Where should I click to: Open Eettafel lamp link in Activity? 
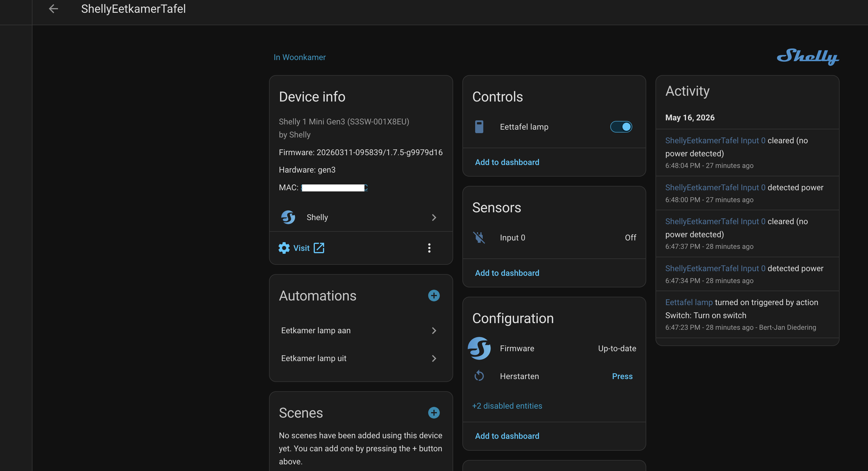point(689,302)
